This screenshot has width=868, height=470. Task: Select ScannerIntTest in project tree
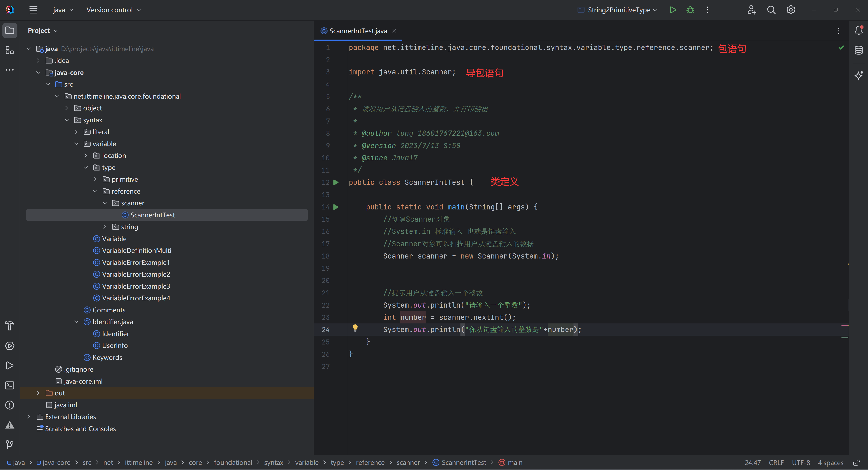tap(166, 215)
